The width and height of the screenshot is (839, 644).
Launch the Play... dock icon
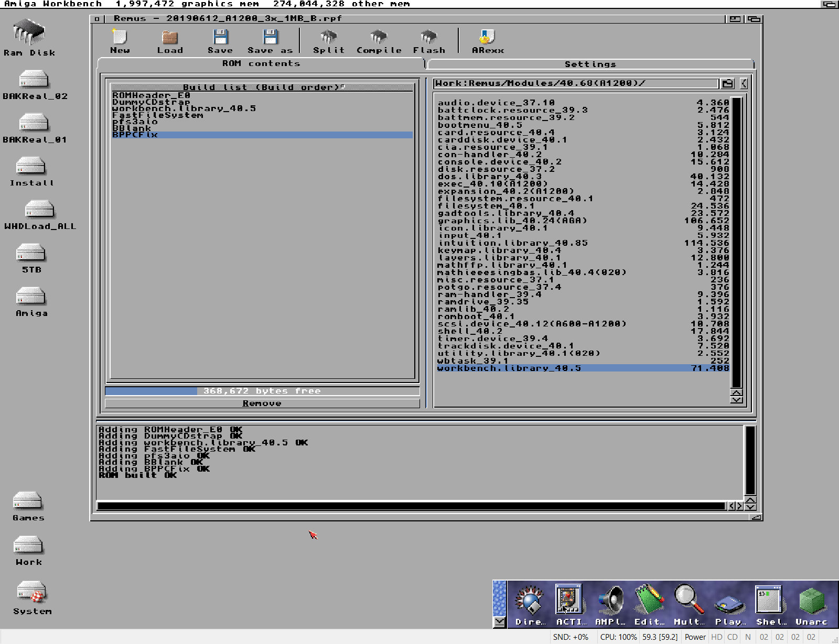730,604
